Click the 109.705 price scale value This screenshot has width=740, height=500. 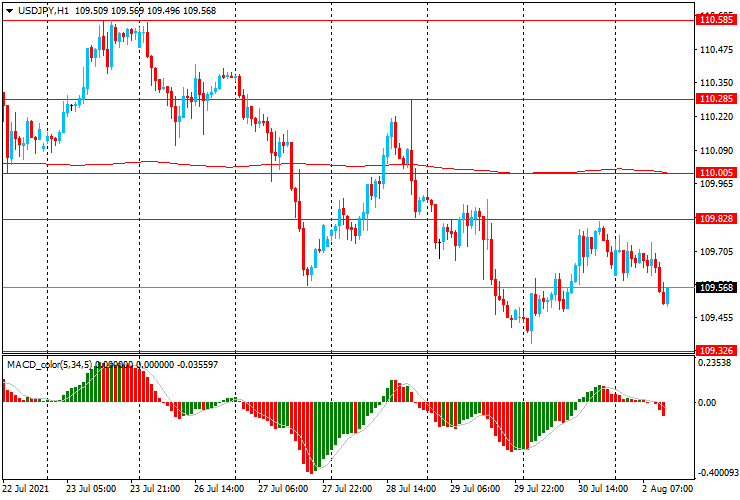(717, 252)
